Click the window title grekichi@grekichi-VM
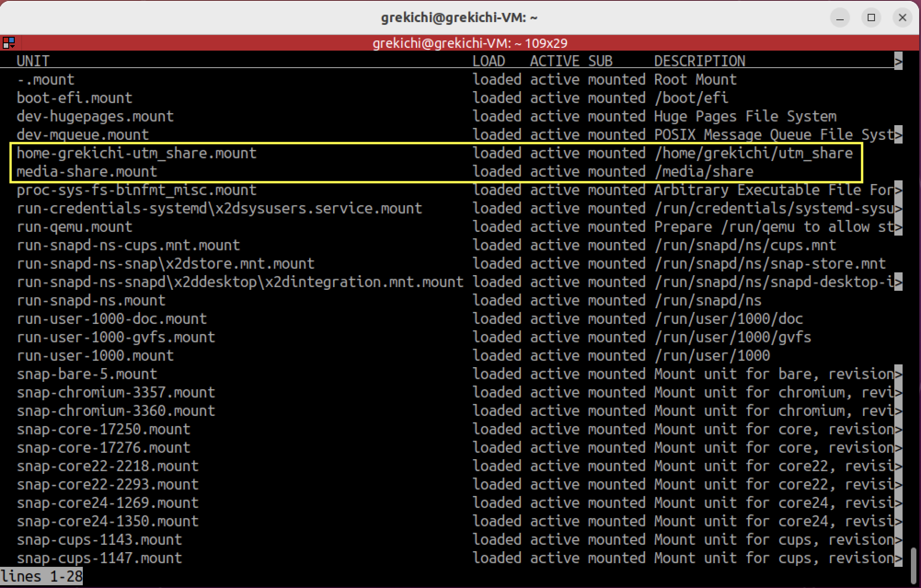Screen dimensions: 921x588 tap(459, 18)
